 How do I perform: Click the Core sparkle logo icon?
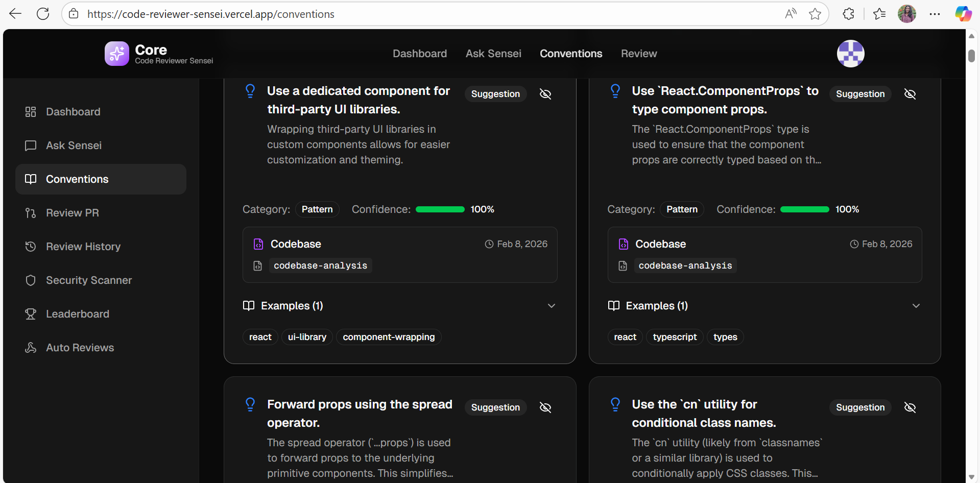click(x=116, y=54)
